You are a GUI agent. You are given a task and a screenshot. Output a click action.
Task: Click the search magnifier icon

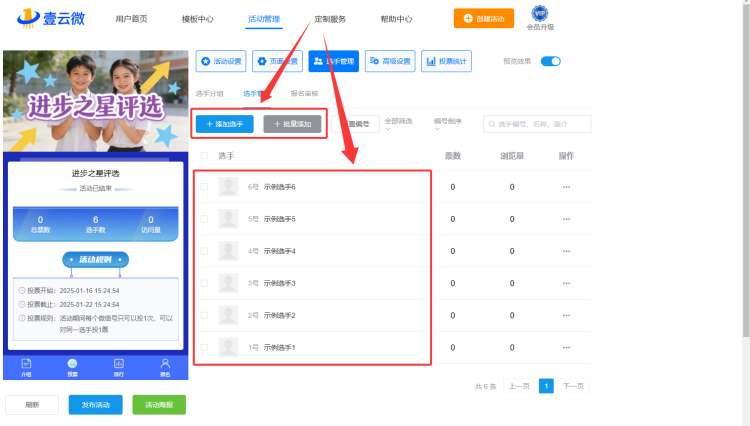tap(492, 124)
